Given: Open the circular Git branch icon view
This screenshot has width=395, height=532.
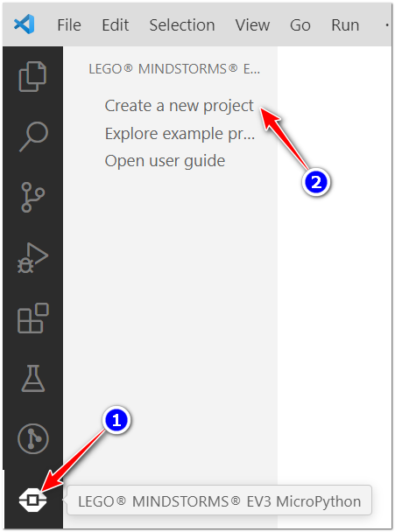Looking at the screenshot, I should pos(33,438).
